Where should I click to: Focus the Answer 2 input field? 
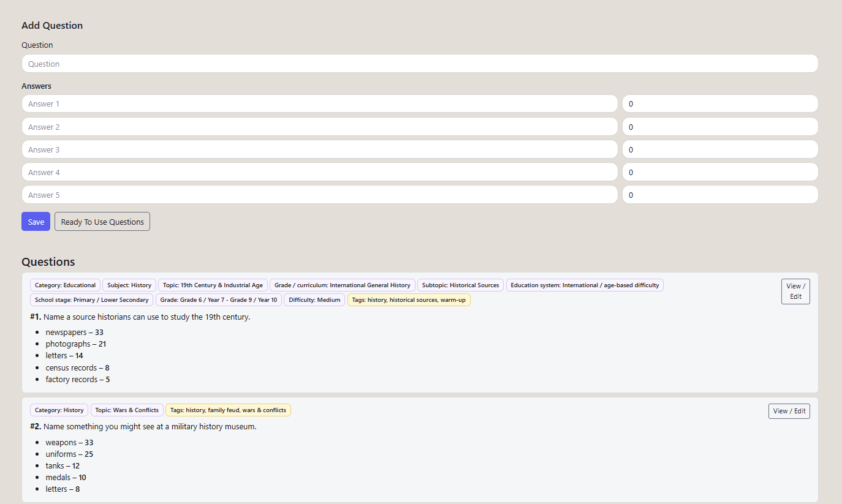tap(319, 127)
